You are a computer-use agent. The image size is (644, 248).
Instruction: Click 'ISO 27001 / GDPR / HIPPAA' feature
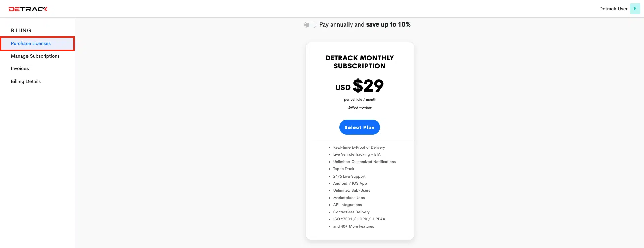click(359, 219)
